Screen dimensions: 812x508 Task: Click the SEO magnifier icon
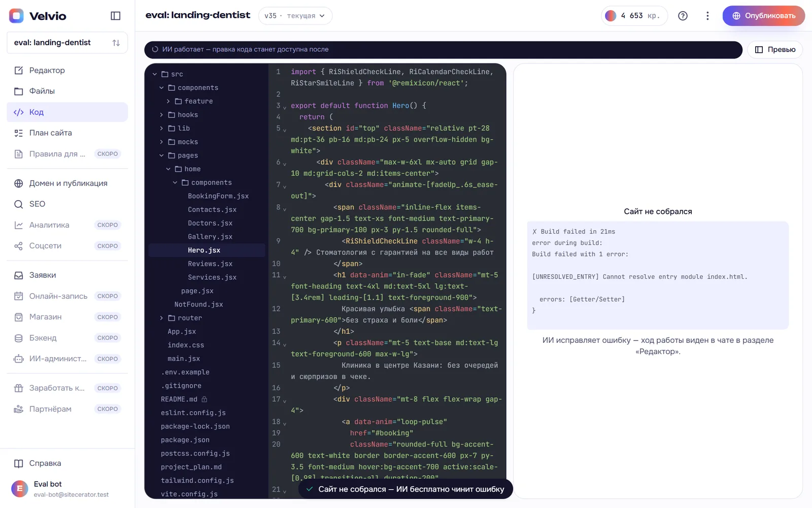point(19,204)
